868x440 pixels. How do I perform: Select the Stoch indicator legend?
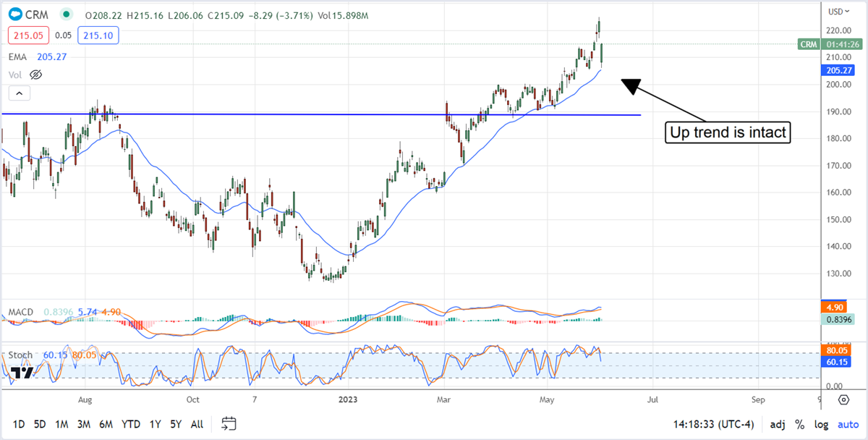click(x=20, y=355)
